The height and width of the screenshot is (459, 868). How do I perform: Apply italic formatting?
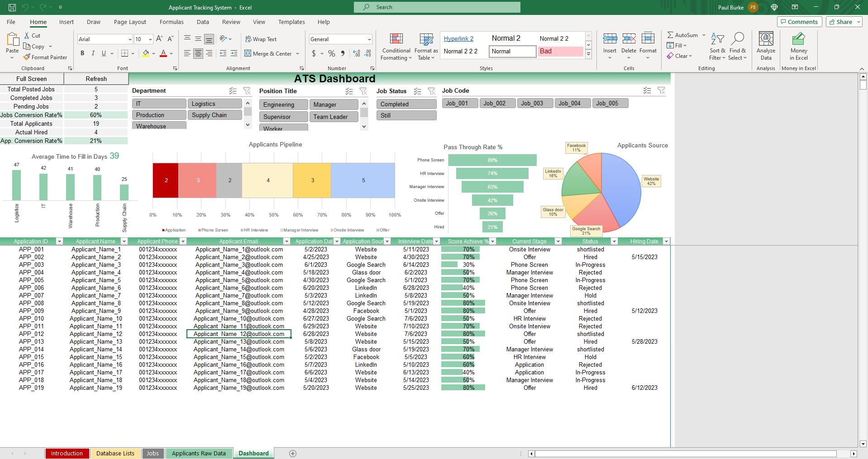pos(93,53)
